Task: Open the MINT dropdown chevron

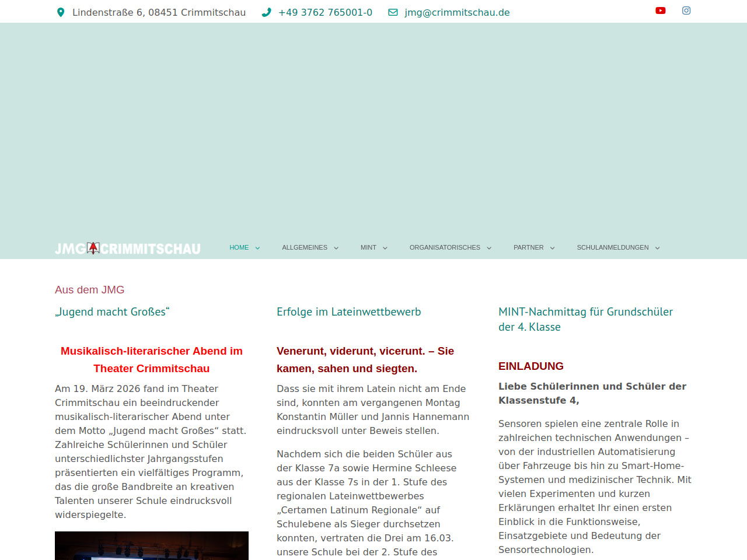Action: click(x=385, y=248)
